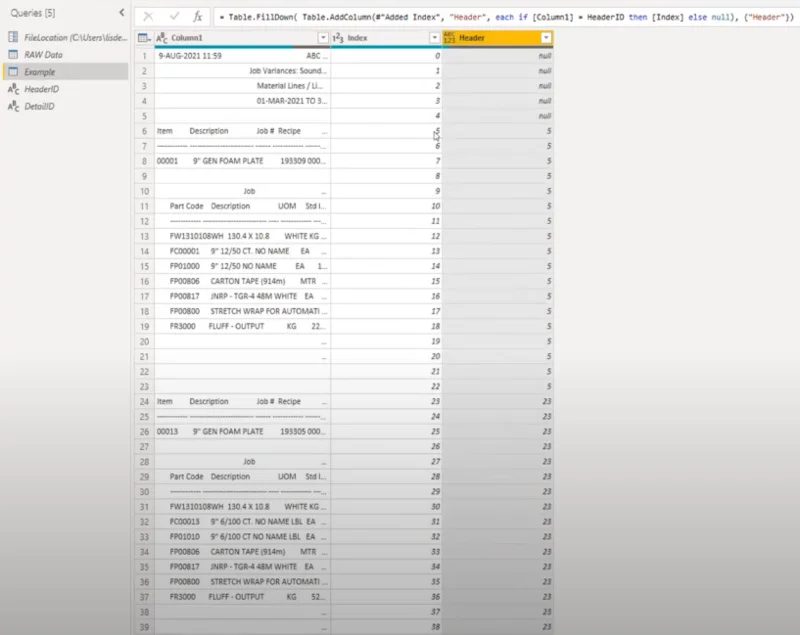800x635 pixels.
Task: Select cell 'Material Lines / Li...'
Action: [242, 86]
